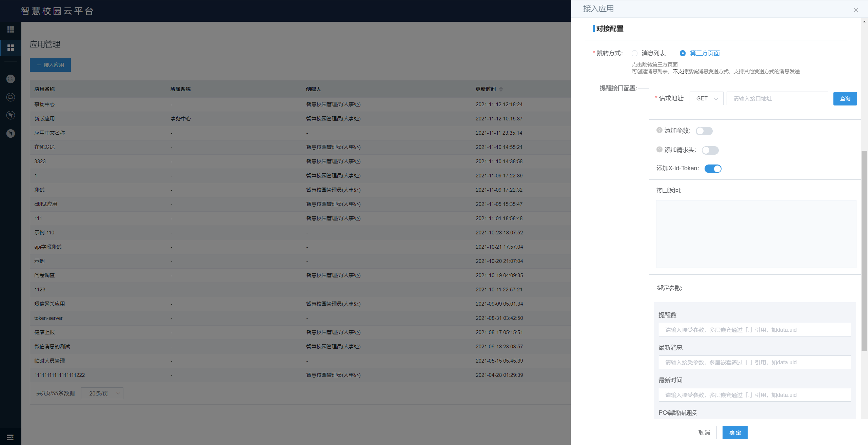Click the 应用名称 column header
The width and height of the screenshot is (868, 445).
coord(44,89)
